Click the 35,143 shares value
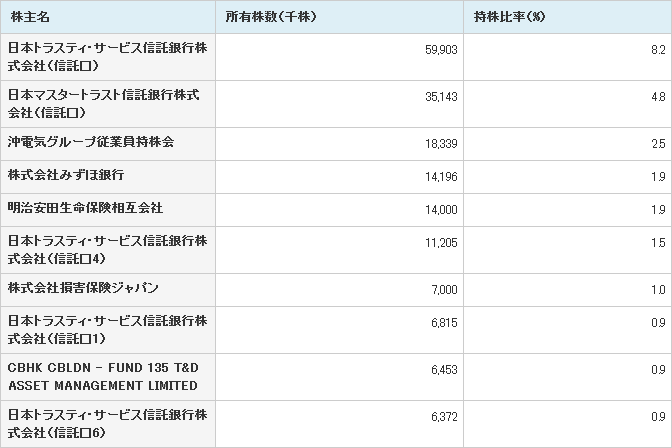 pyautogui.click(x=441, y=96)
